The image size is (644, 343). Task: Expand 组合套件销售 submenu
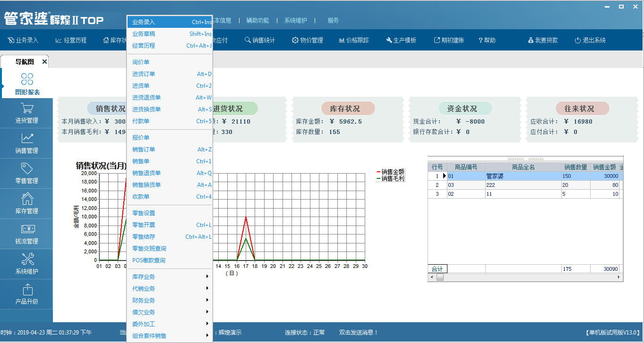[170, 336]
